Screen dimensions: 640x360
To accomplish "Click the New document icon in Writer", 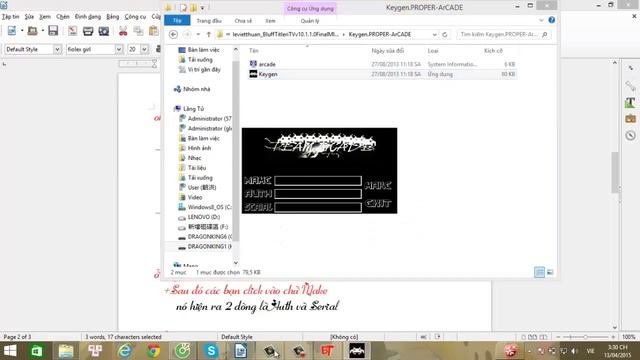I will 12,31.
